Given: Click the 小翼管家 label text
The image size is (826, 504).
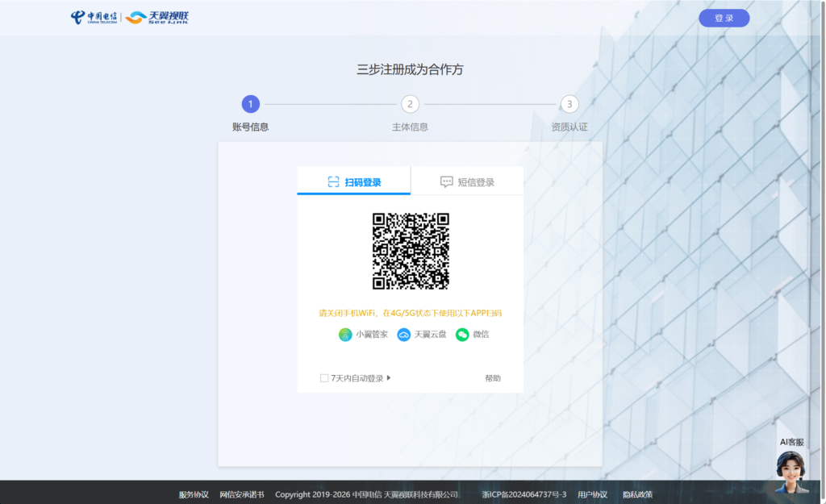Looking at the screenshot, I should (371, 335).
